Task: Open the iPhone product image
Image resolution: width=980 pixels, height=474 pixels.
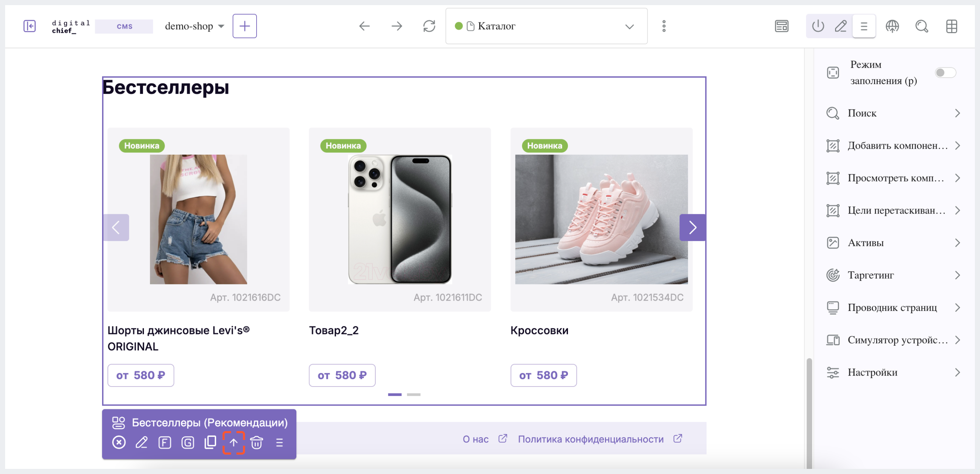Action: (400, 219)
